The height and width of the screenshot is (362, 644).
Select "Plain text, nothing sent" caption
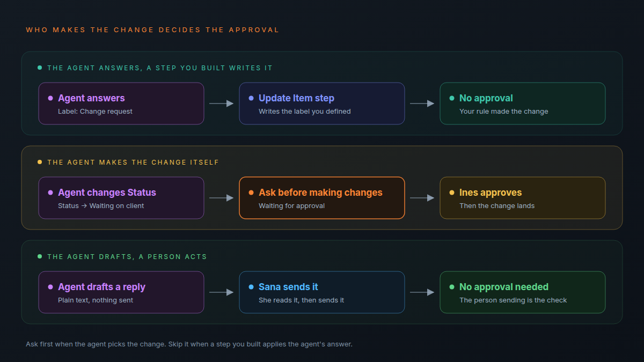pyautogui.click(x=96, y=300)
